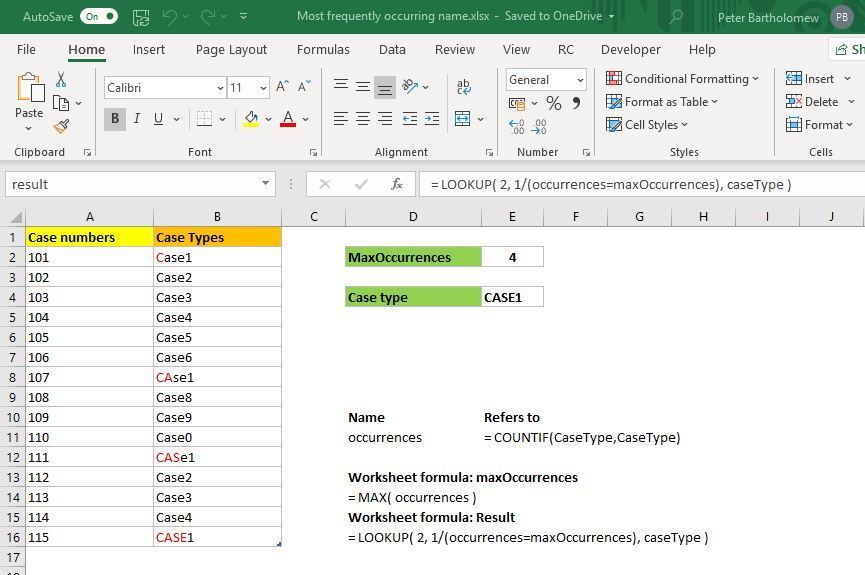Click the Percent Style icon
865x575 pixels.
pyautogui.click(x=553, y=103)
